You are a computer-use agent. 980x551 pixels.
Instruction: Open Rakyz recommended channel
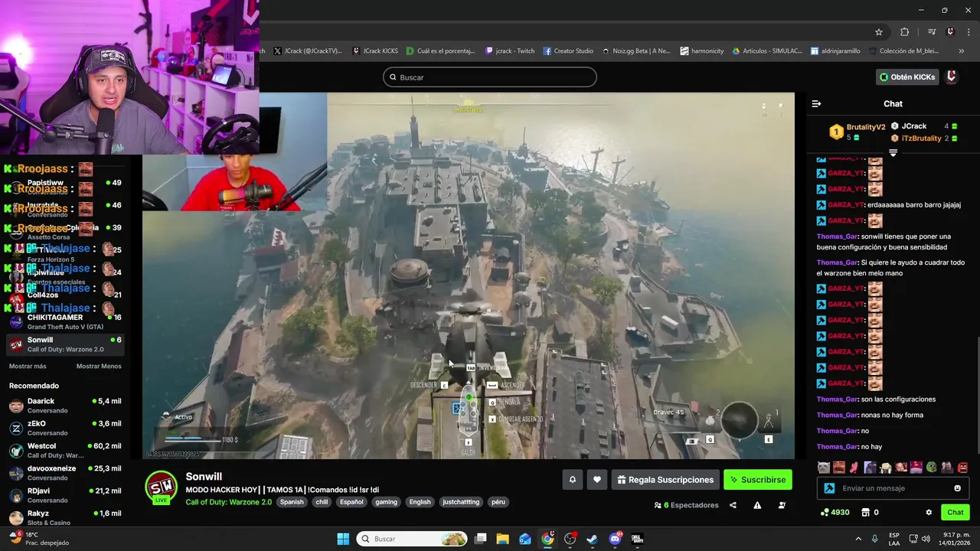65,518
